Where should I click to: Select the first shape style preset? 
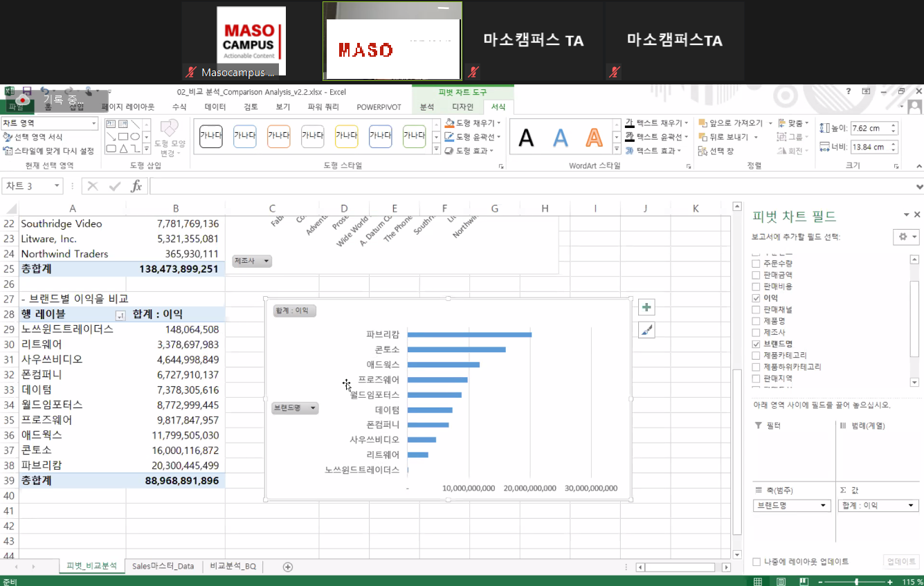point(211,136)
